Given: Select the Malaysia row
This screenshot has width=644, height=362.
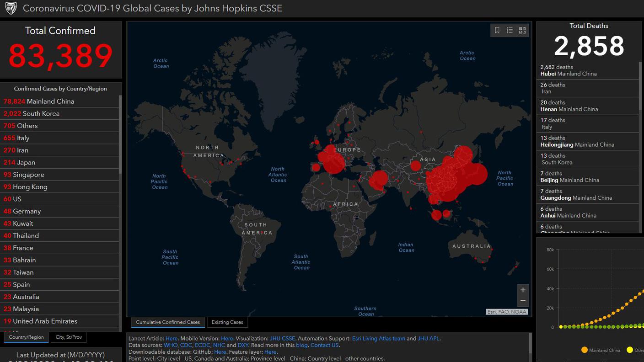Looking at the screenshot, I should coord(59,309).
